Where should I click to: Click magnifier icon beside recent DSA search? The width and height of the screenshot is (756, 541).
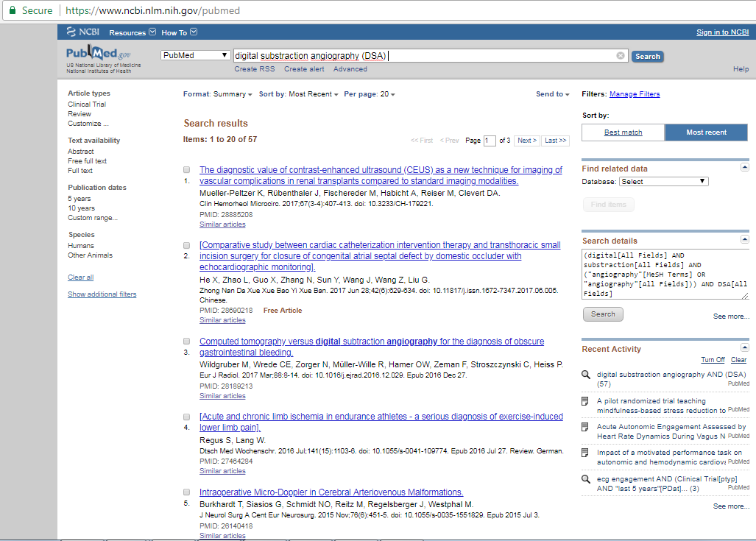click(x=586, y=375)
